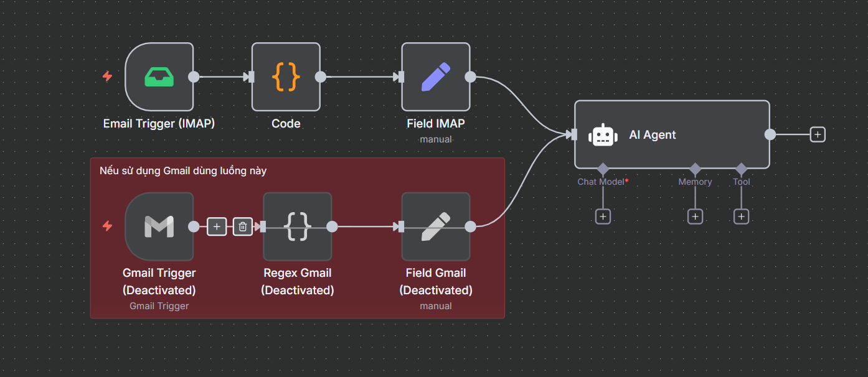Click the Field IMAP output connector dot
The height and width of the screenshot is (377, 868).
tap(470, 77)
